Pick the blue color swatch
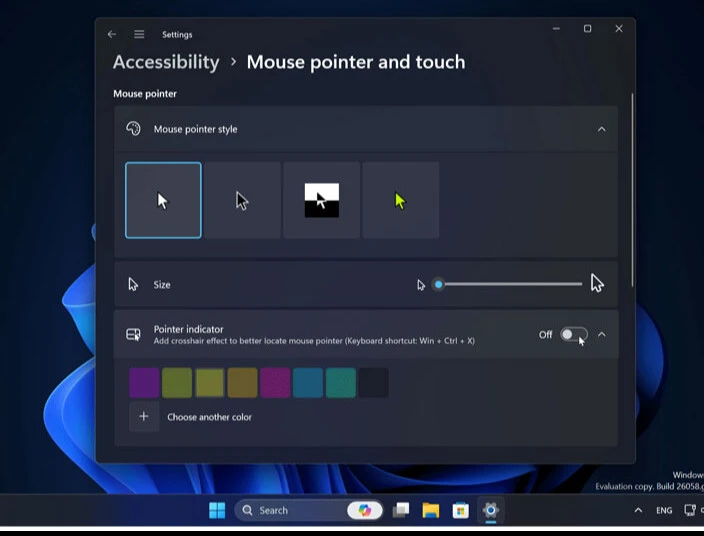The image size is (704, 536). 308,383
